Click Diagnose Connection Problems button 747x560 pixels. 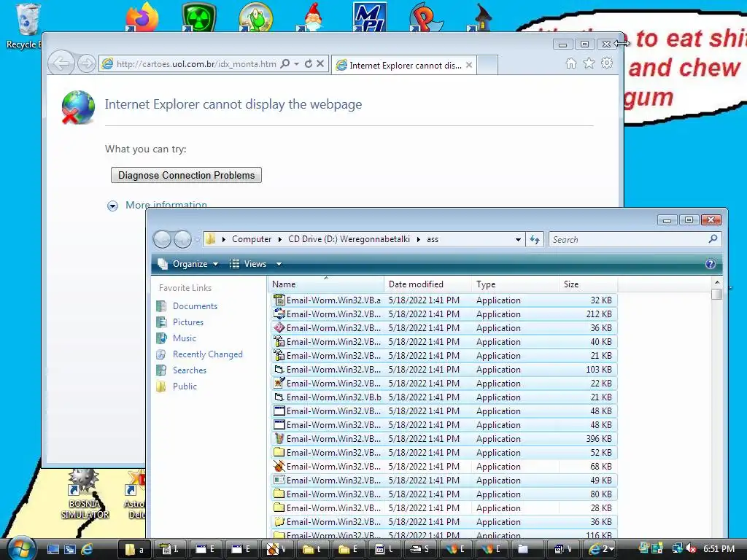(x=186, y=175)
